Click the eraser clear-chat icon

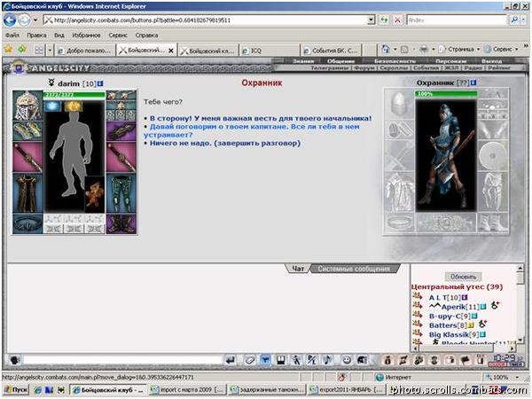249,360
